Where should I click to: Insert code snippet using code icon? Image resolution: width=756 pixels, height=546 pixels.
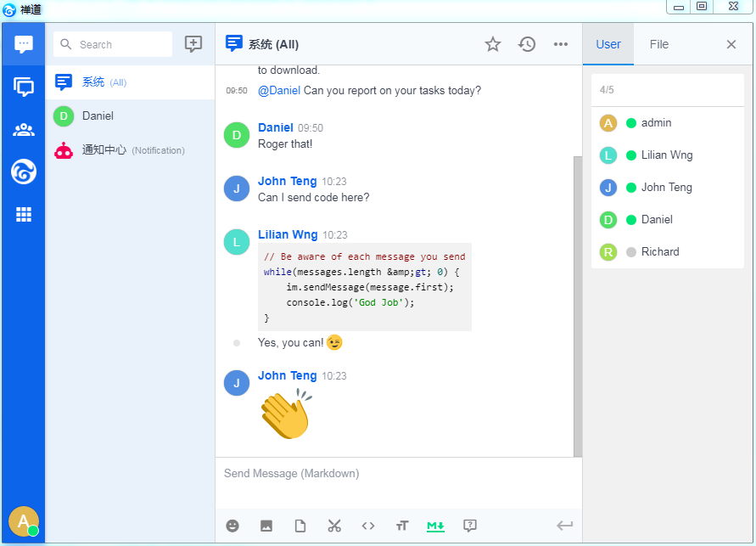(x=368, y=526)
